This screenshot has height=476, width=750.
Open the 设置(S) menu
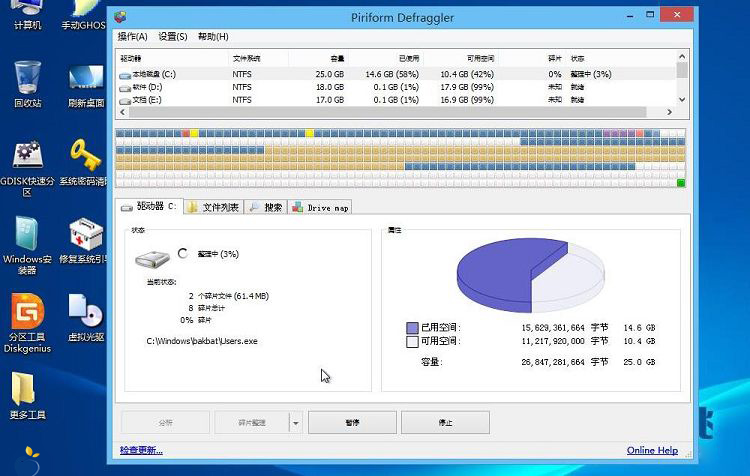point(173,36)
